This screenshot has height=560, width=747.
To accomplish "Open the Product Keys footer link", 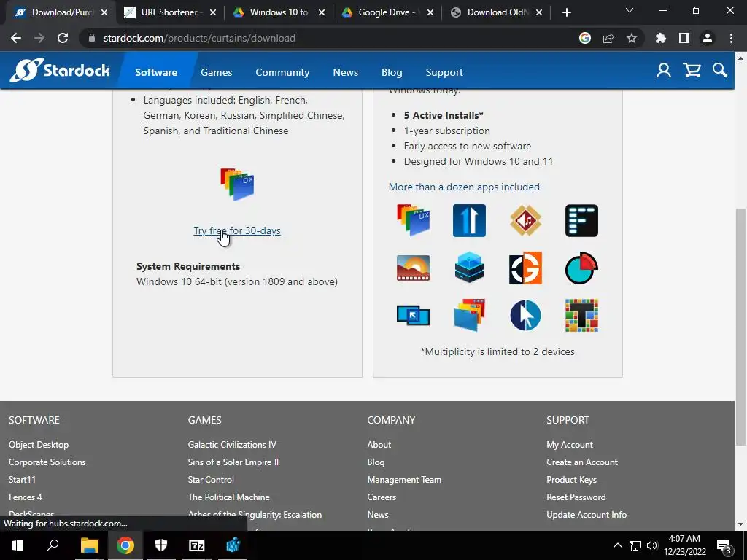I will pyautogui.click(x=571, y=480).
